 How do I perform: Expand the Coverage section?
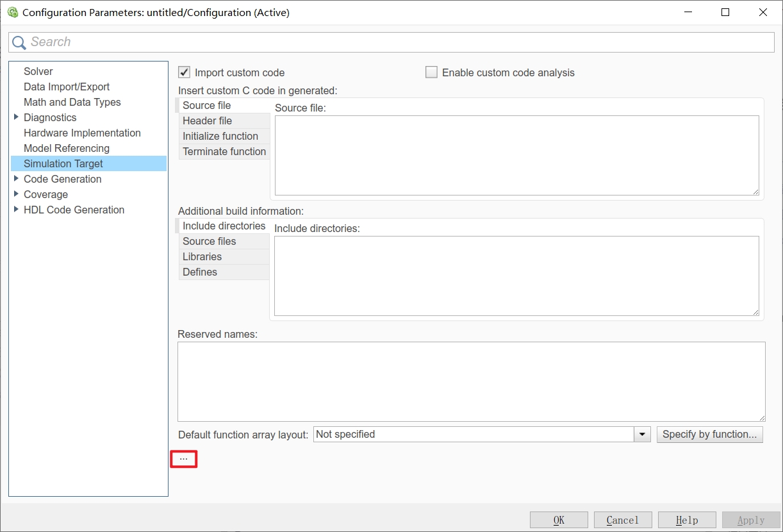(x=15, y=194)
